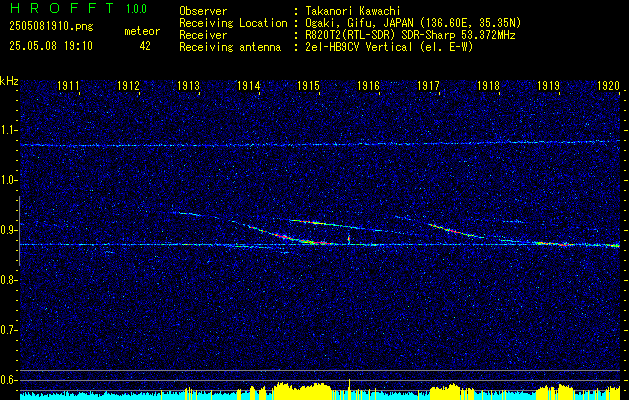
Task: Click the 1911 time axis marker
Action: pyautogui.click(x=69, y=86)
